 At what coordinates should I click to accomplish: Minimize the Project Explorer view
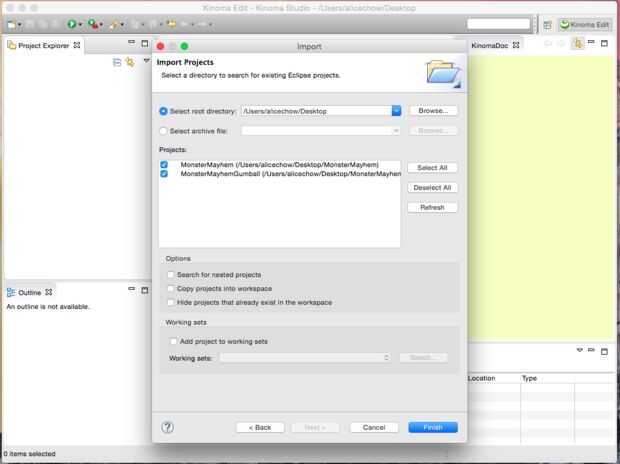pyautogui.click(x=132, y=42)
